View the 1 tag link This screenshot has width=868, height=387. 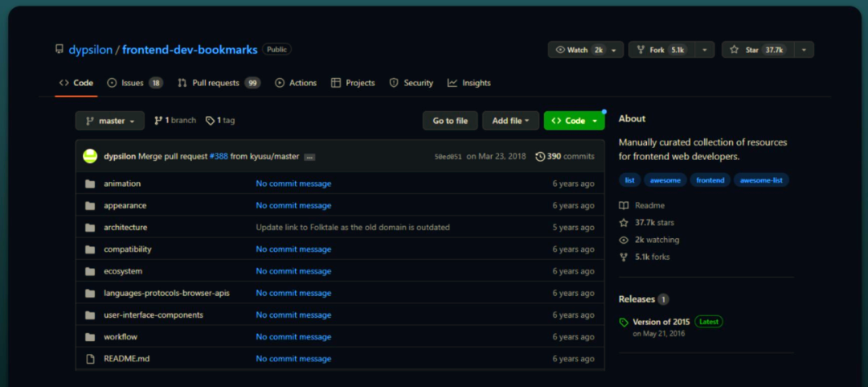tap(220, 121)
